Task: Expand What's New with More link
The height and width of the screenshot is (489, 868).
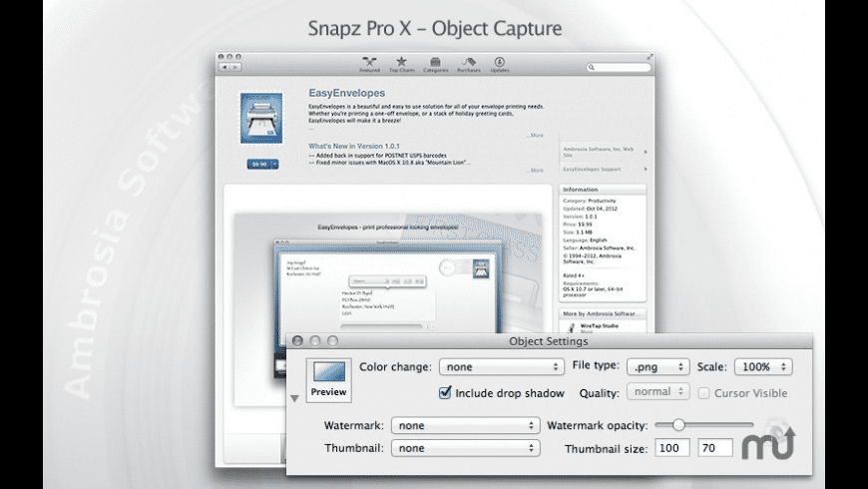Action: click(x=536, y=170)
